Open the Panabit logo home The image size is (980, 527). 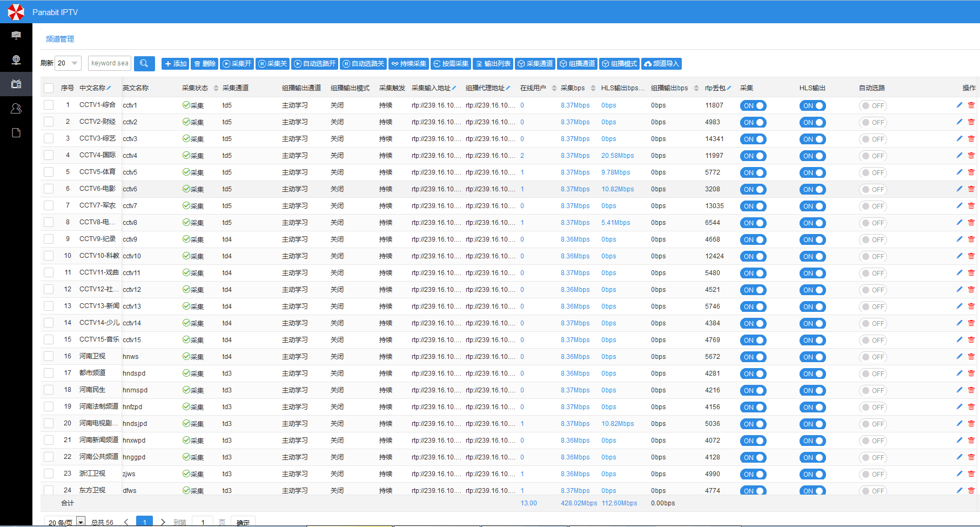click(16, 12)
